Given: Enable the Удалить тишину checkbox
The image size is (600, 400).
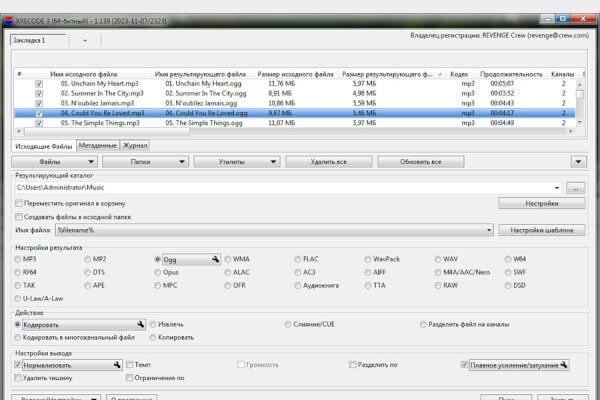Looking at the screenshot, I should pyautogui.click(x=18, y=378).
